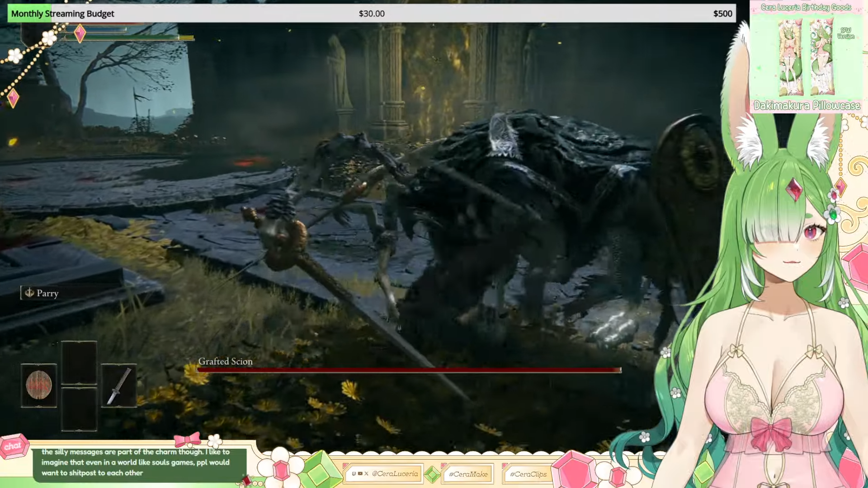The width and height of the screenshot is (868, 488).
Task: Click the empty upper spell slot
Action: point(79,363)
